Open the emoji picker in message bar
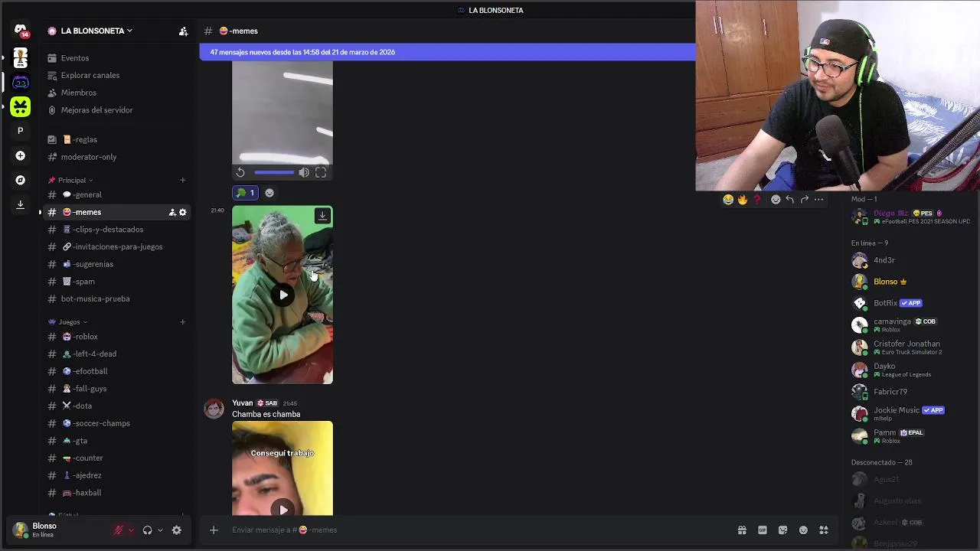The width and height of the screenshot is (980, 551). tap(803, 530)
